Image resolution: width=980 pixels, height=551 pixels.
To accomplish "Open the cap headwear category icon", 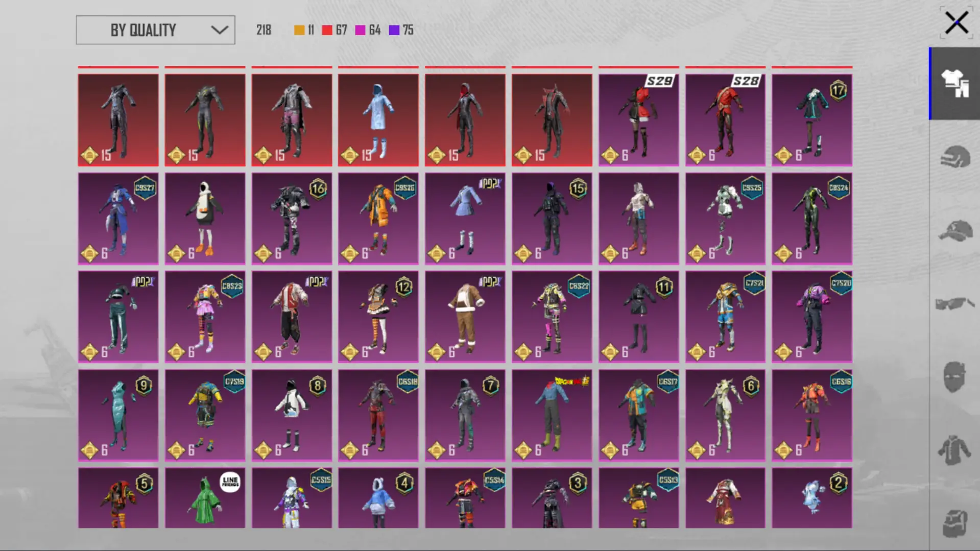I will tap(954, 230).
